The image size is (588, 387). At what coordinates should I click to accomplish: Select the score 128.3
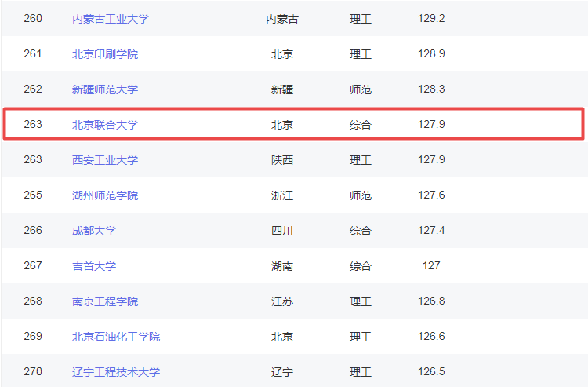tap(431, 89)
